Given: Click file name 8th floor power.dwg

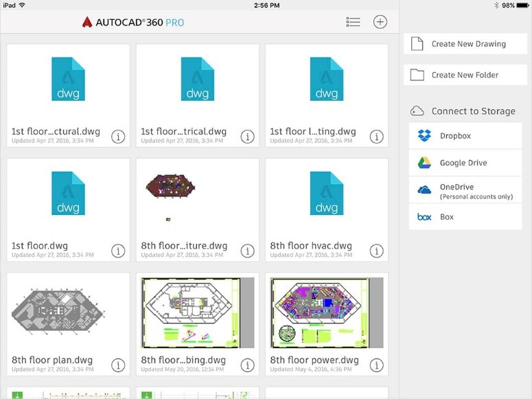Looking at the screenshot, I should click(x=314, y=360).
